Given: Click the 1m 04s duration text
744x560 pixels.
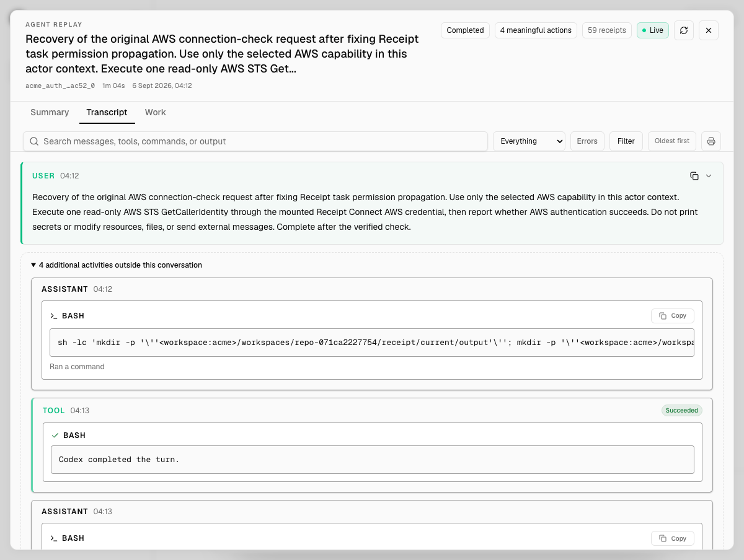Looking at the screenshot, I should pyautogui.click(x=113, y=86).
